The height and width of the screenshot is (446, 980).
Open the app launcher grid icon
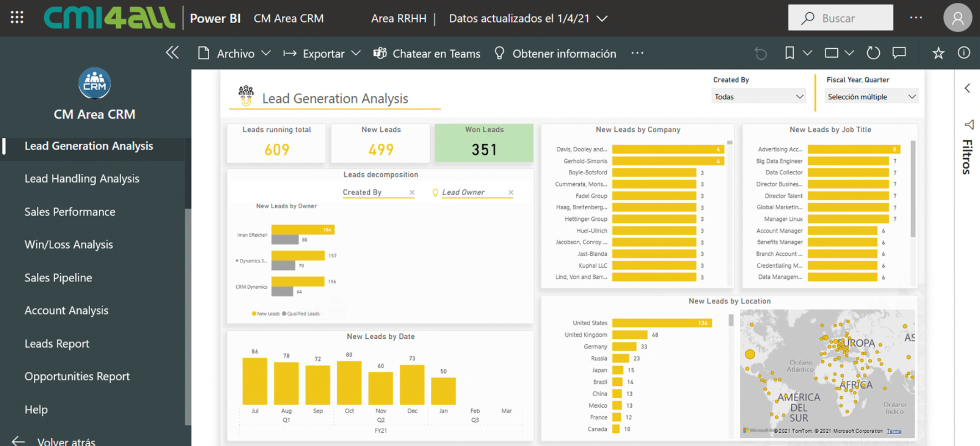pos(17,18)
